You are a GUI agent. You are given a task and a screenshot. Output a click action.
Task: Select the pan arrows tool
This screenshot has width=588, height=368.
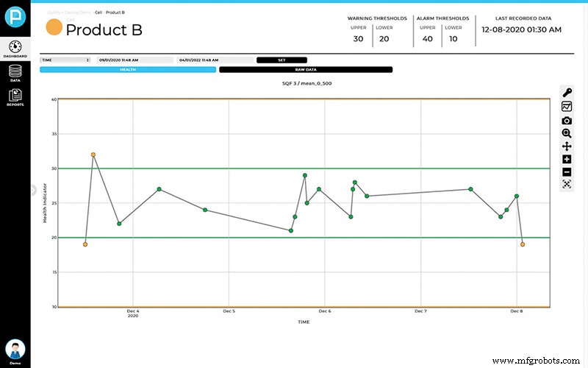pos(567,146)
